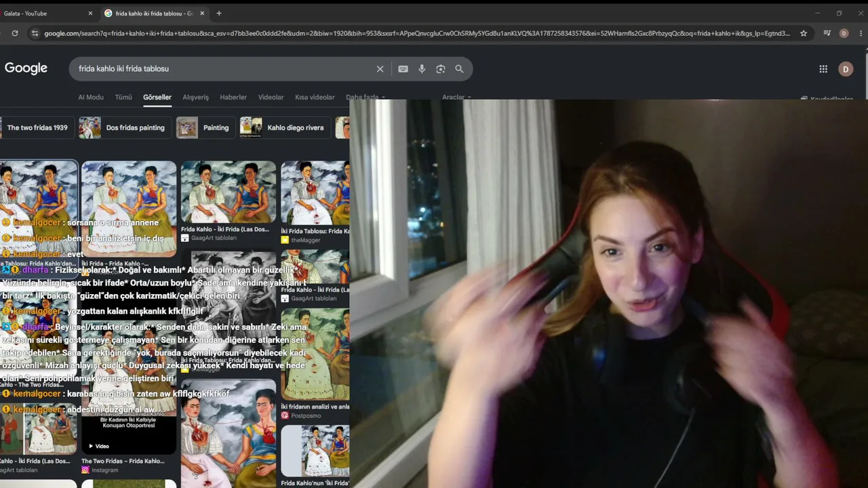This screenshot has width=868, height=488.
Task: Open the on-screen keyboard input tool
Action: coord(403,68)
